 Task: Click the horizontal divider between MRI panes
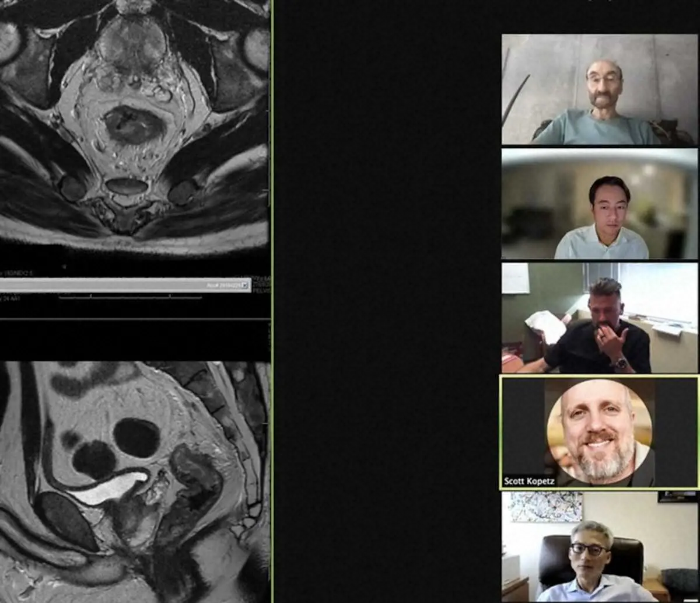(134, 319)
